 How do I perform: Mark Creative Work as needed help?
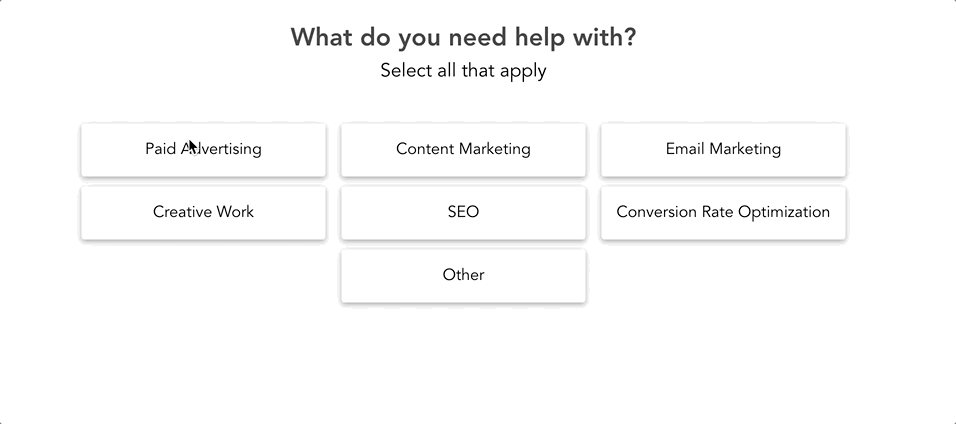tap(203, 212)
